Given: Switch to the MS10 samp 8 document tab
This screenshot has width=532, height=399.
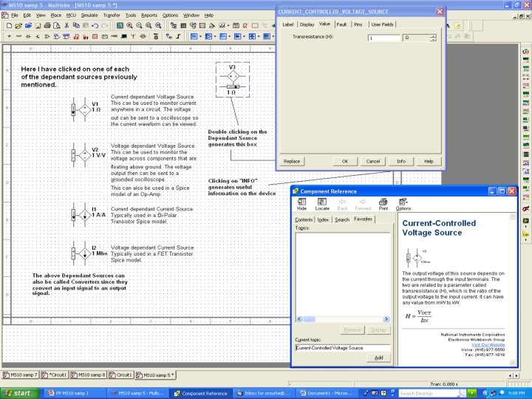Looking at the screenshot, I should tap(88, 375).
